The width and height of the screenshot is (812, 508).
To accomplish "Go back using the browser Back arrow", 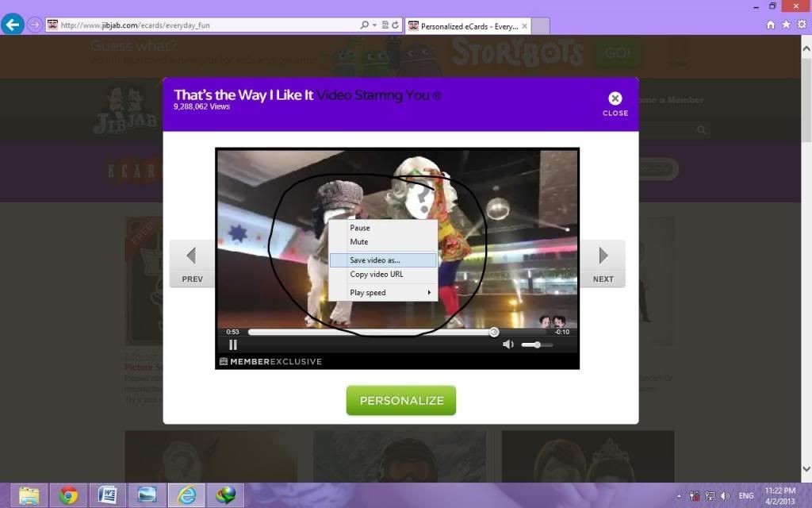I will pos(13,25).
